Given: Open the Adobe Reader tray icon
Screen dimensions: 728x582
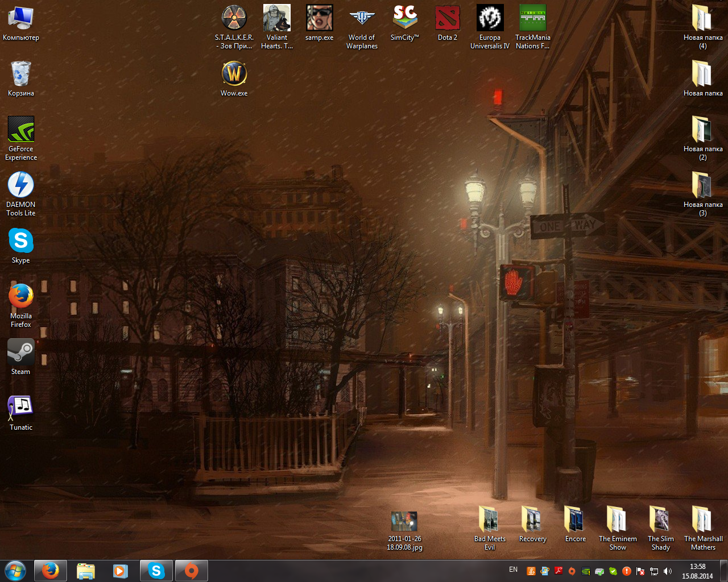Looking at the screenshot, I should [x=559, y=571].
